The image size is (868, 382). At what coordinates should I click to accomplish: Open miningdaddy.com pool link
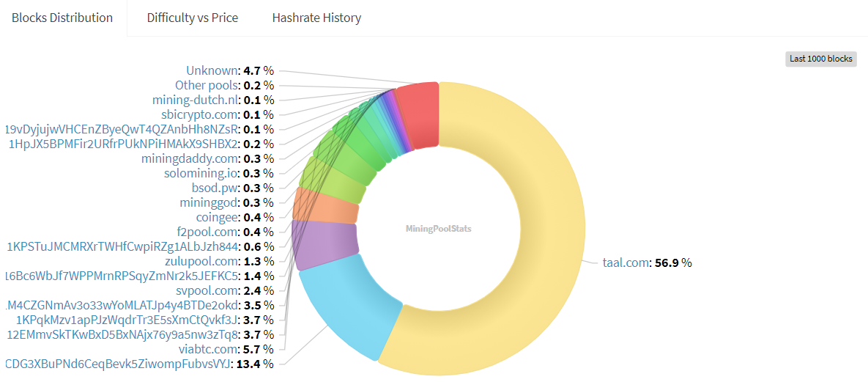click(190, 158)
